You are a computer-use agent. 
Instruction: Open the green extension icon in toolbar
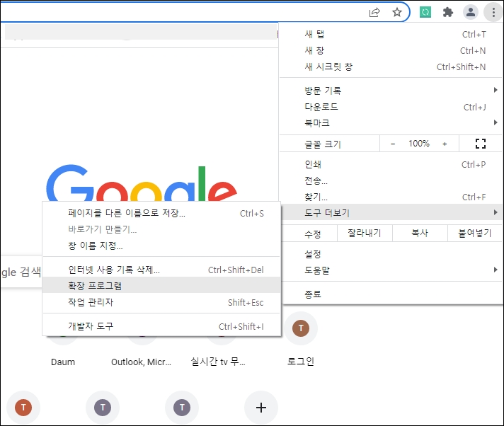[425, 13]
